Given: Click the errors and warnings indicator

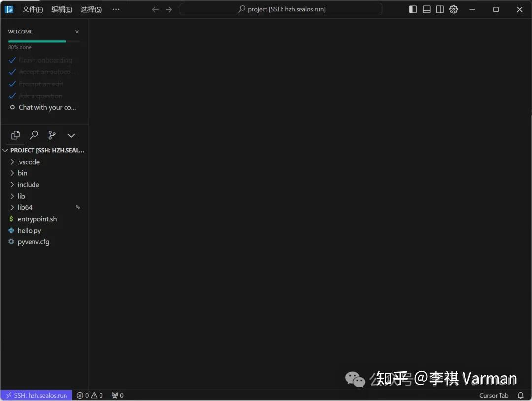Looking at the screenshot, I should [90, 395].
